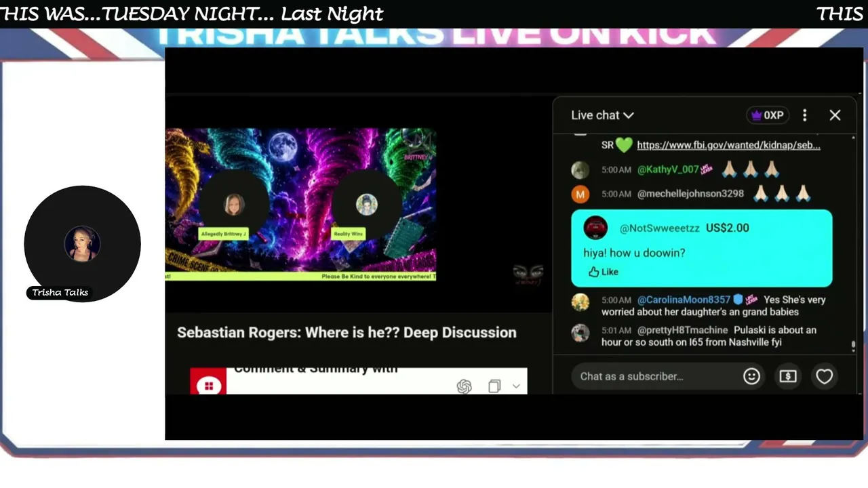Image resolution: width=868 pixels, height=488 pixels.
Task: Open the emoji picker in chat
Action: [x=751, y=376]
